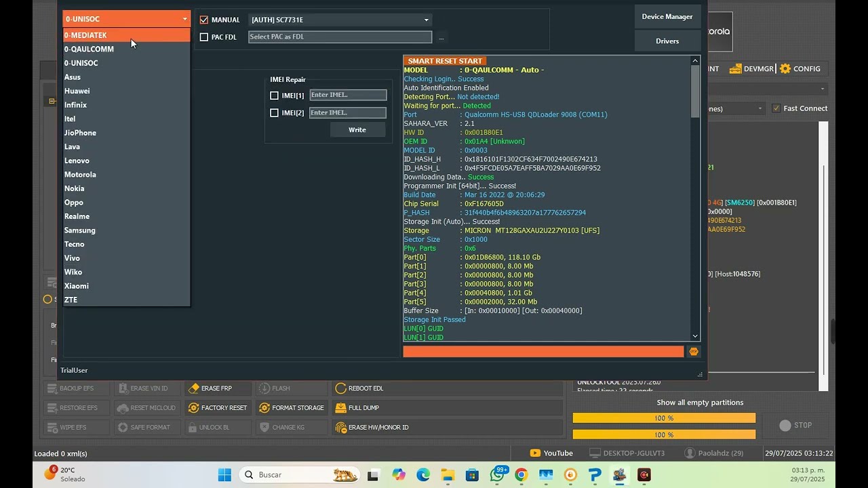This screenshot has width=868, height=488.
Task: Click the Select PAC as FDL field
Action: pyautogui.click(x=340, y=37)
